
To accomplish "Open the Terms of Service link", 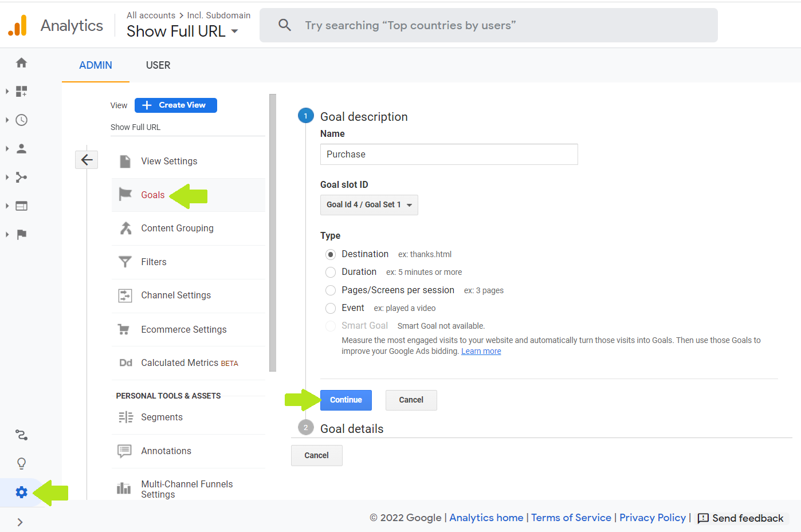I will pos(571,518).
